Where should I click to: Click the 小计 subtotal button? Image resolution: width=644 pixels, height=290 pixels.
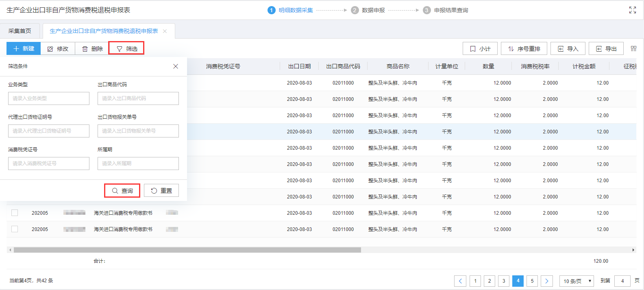(480, 49)
